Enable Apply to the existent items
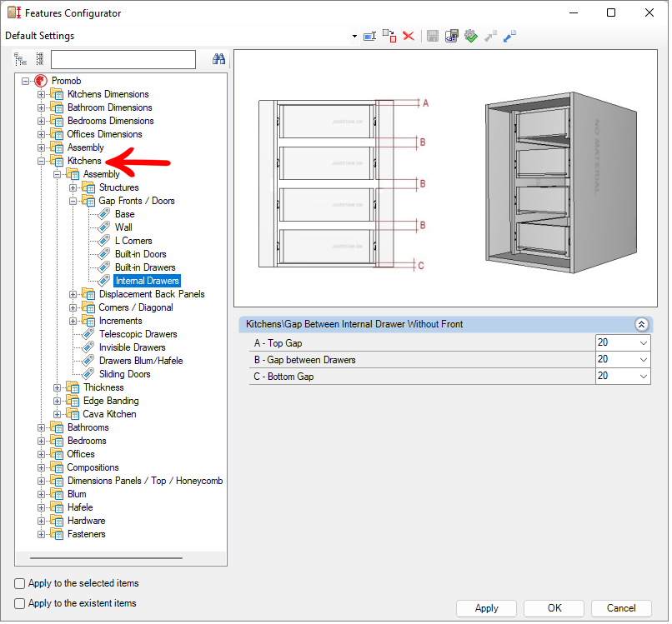Viewport: 672px width, 624px height. (20, 604)
